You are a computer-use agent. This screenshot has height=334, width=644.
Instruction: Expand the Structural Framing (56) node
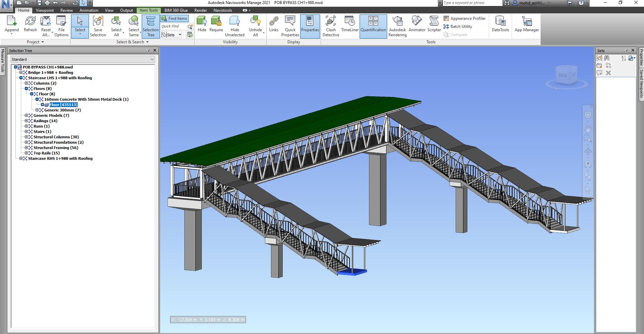(x=26, y=148)
